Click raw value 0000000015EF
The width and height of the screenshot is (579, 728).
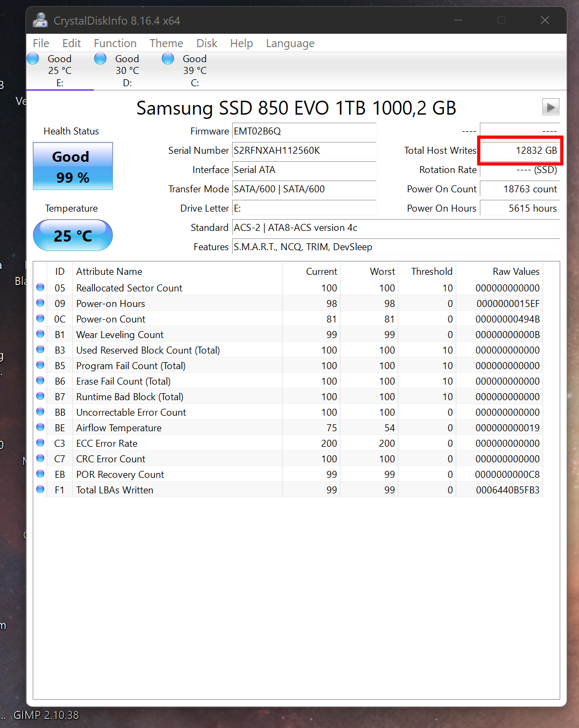508,304
